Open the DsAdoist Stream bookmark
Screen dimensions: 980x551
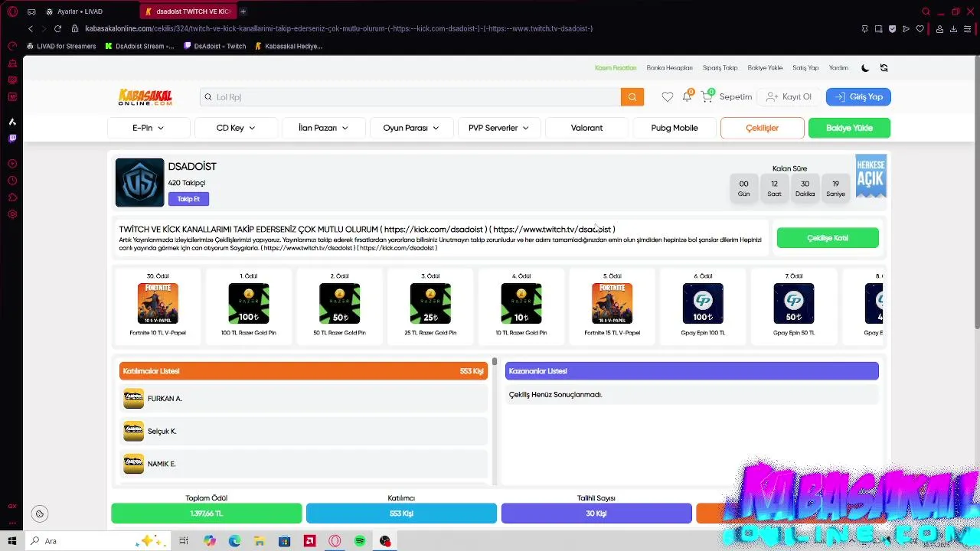pyautogui.click(x=139, y=46)
